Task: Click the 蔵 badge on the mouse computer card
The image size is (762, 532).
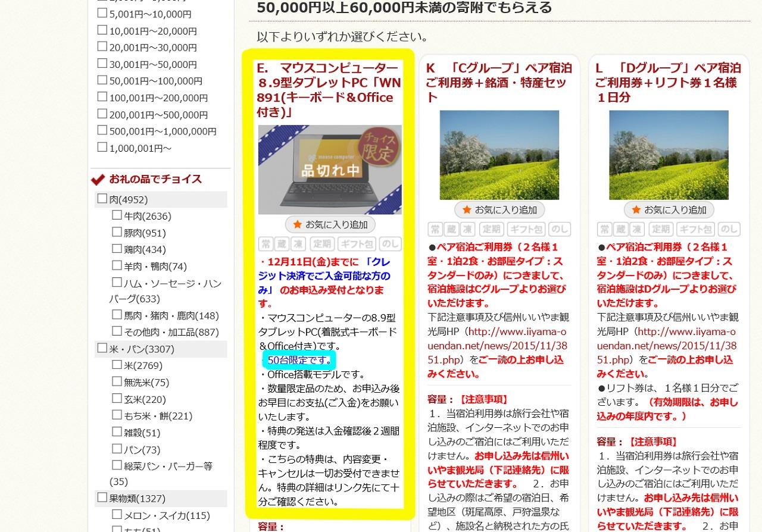Action: pyautogui.click(x=282, y=243)
